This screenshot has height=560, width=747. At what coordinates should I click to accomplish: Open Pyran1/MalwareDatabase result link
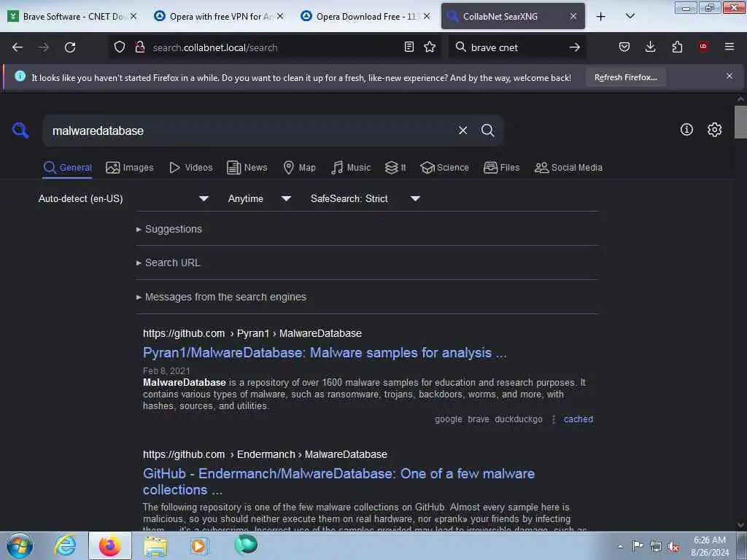pyautogui.click(x=325, y=353)
